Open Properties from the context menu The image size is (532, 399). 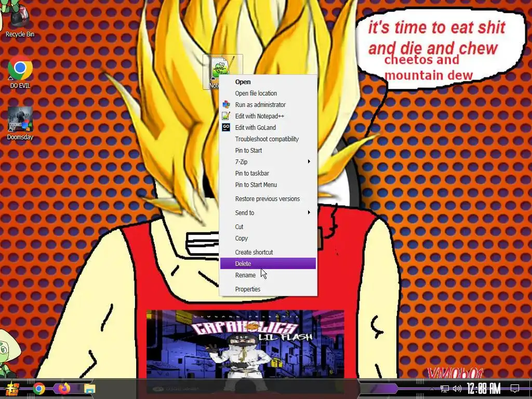pos(268,289)
